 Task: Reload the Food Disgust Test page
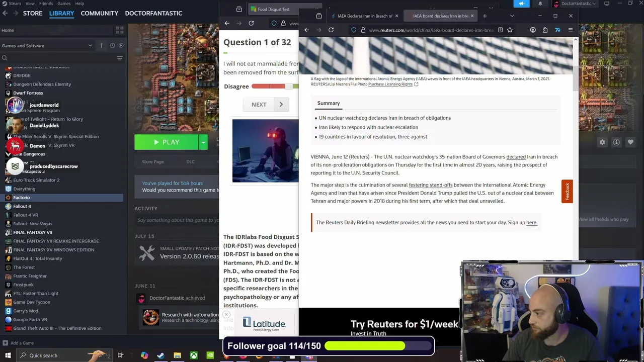[251, 23]
